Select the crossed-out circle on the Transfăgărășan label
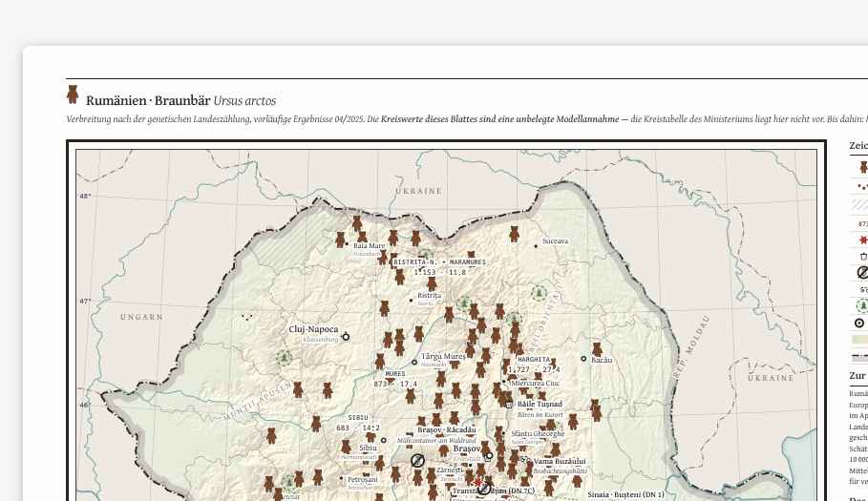Image resolution: width=868 pixels, height=501 pixels. pos(484,489)
